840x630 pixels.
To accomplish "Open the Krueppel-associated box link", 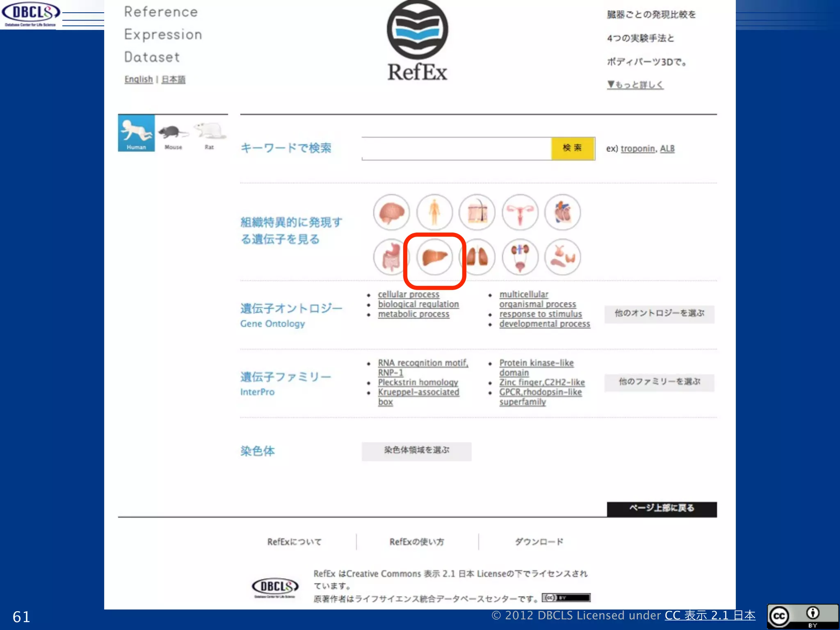I will click(x=418, y=397).
